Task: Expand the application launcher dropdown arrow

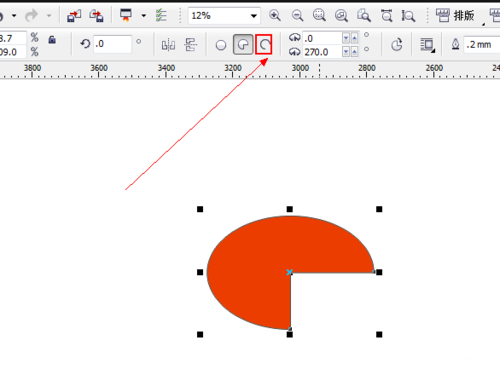Action: point(144,16)
